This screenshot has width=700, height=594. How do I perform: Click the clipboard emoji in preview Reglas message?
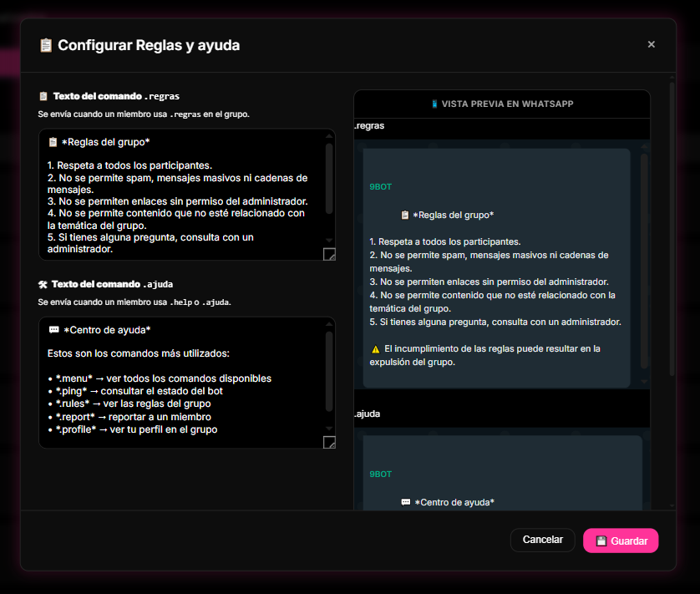click(405, 215)
